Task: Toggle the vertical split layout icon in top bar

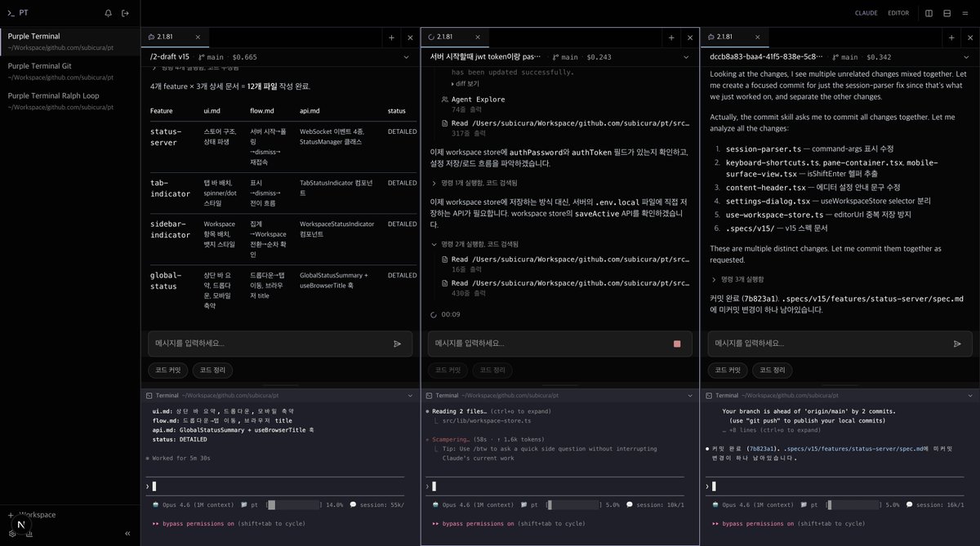Action: tap(929, 13)
